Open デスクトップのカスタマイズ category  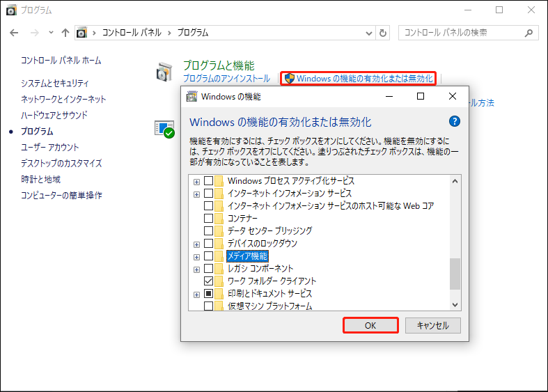(61, 163)
